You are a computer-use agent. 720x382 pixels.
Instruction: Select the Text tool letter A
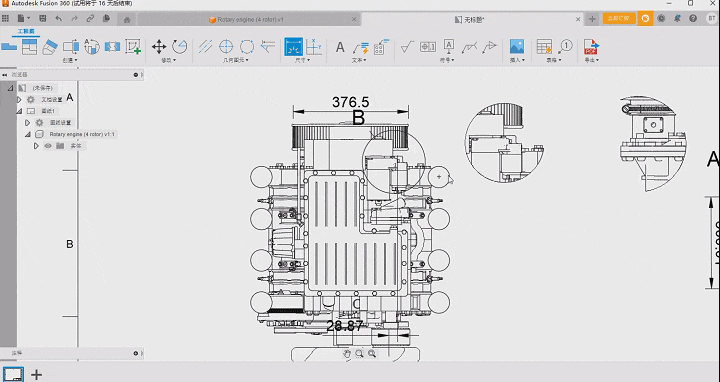tap(340, 47)
